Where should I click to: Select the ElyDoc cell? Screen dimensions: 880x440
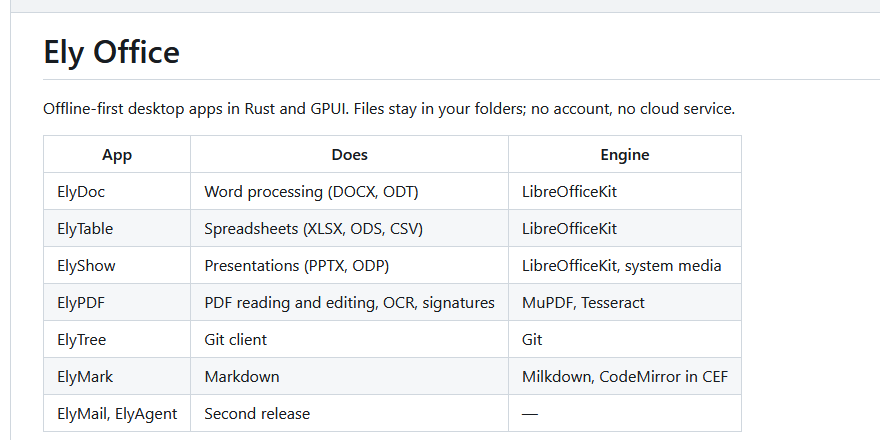[x=117, y=191]
